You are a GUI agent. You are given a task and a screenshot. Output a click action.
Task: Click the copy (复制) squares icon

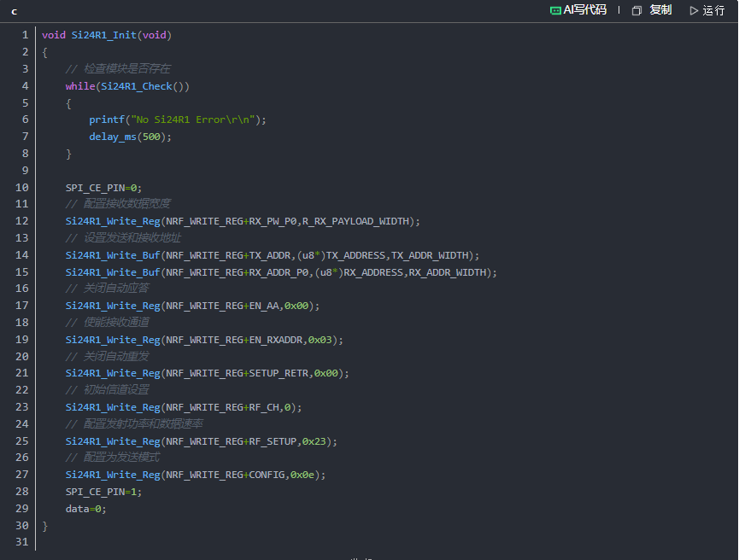click(x=636, y=10)
